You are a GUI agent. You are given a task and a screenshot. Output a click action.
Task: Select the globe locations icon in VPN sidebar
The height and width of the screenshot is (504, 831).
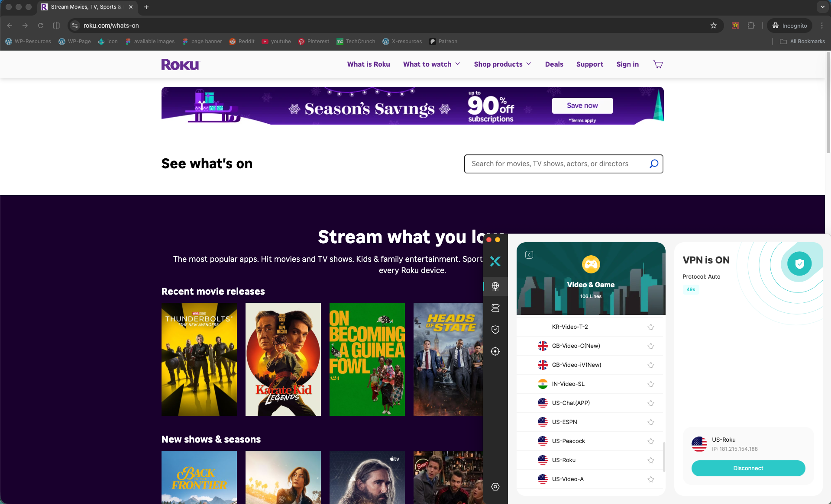coord(495,286)
